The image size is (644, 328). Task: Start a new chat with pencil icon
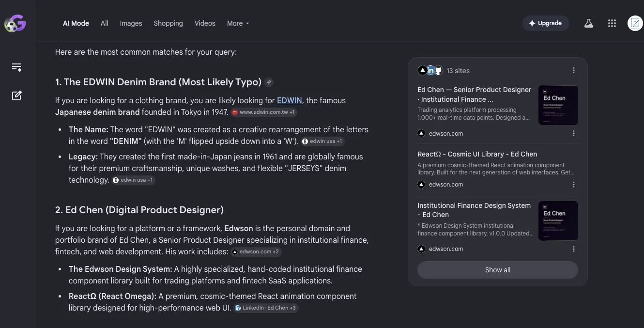tap(17, 95)
